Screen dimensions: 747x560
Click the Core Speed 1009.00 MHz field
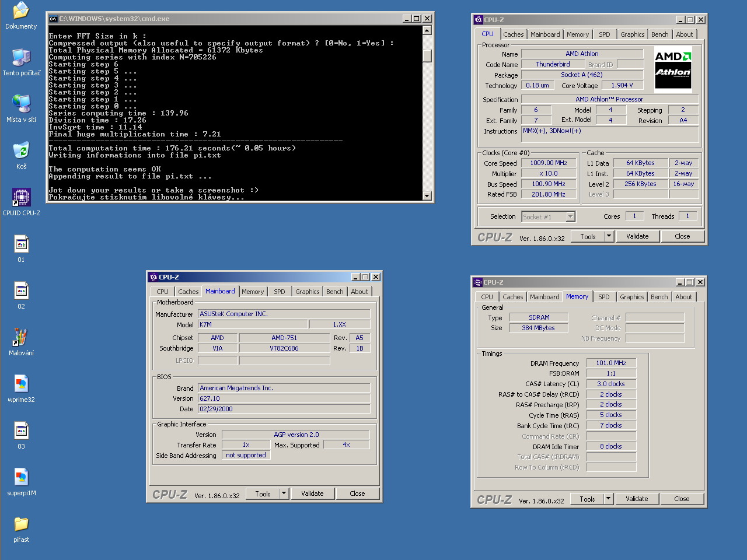click(549, 163)
